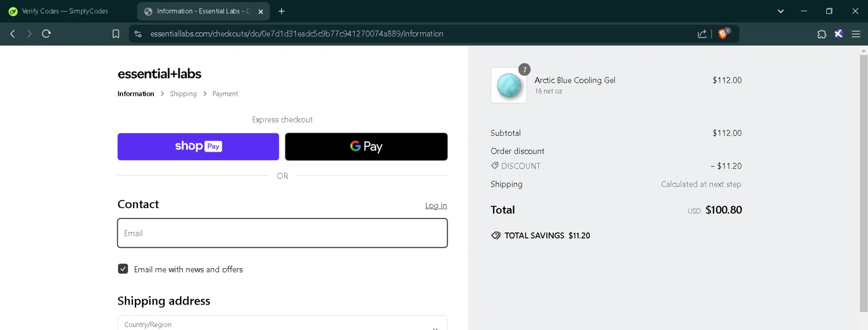Restore down the browser window
The height and width of the screenshot is (330, 868).
click(829, 11)
